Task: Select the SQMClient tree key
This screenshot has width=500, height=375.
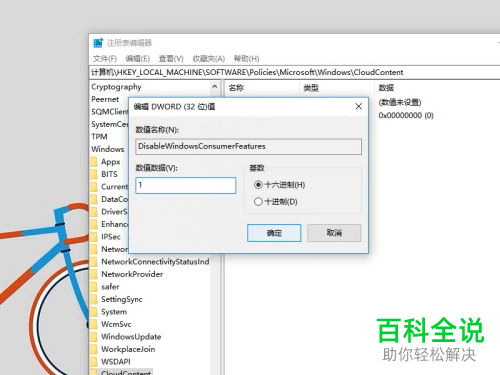Action: [x=109, y=112]
